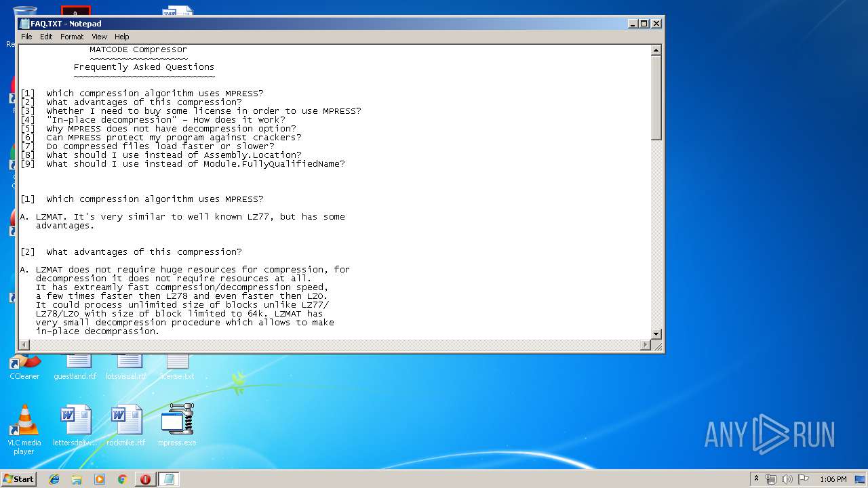Click the network tray icon
868x488 pixels.
[x=771, y=479]
